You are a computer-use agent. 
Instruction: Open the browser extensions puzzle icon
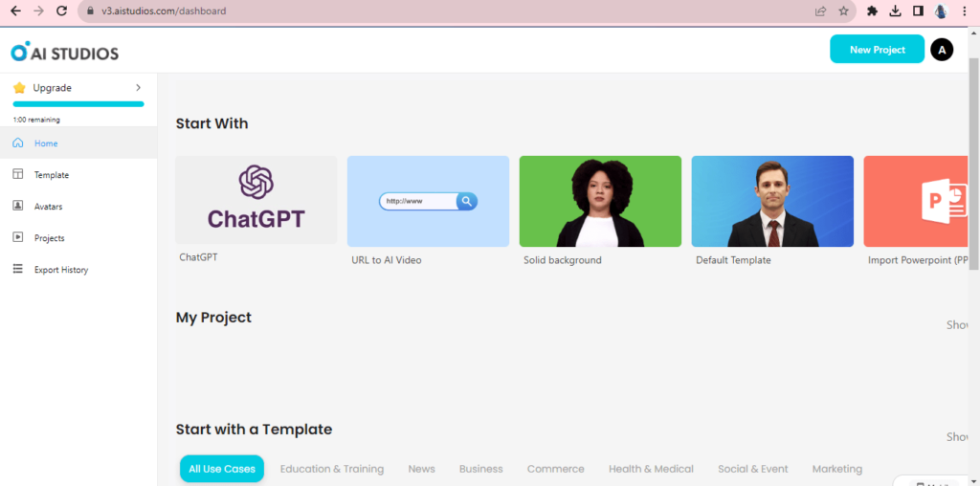(x=873, y=11)
